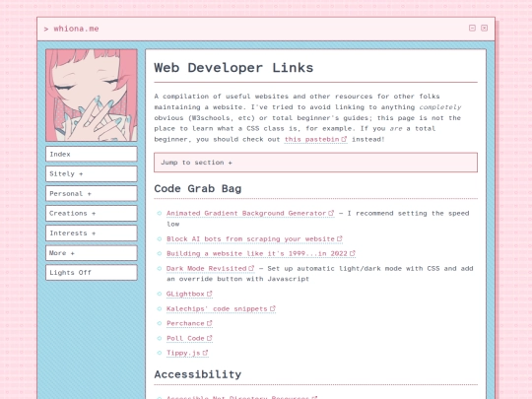Open the Tippy.js link

[187, 353]
